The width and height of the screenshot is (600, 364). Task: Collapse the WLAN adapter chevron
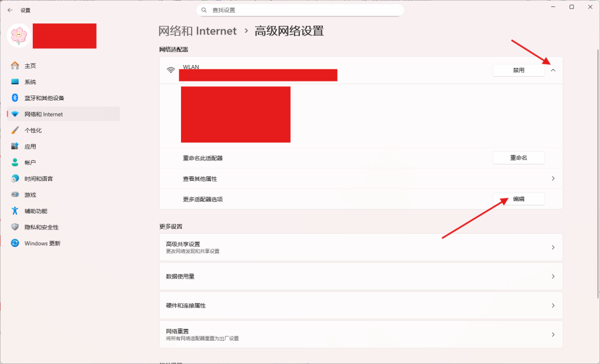click(553, 70)
